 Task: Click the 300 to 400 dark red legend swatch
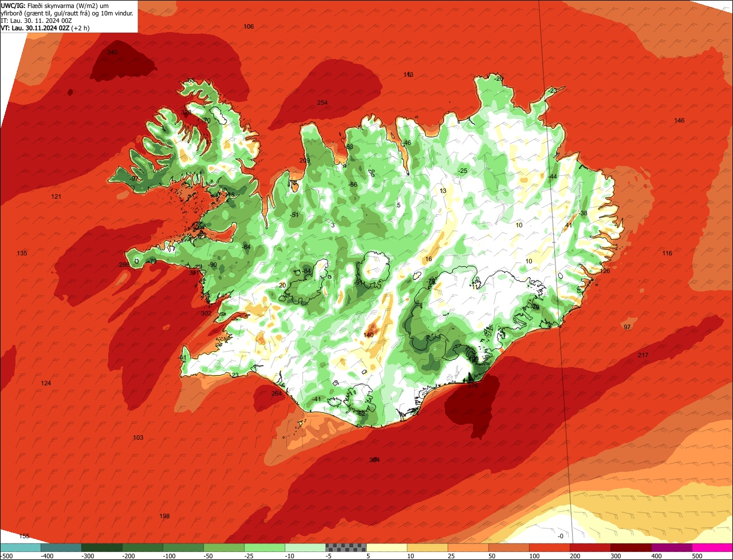point(630,547)
